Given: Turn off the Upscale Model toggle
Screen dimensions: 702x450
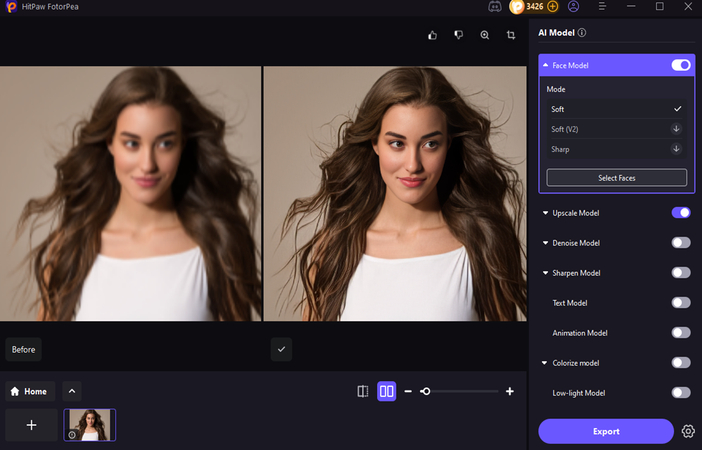Looking at the screenshot, I should coord(681,213).
